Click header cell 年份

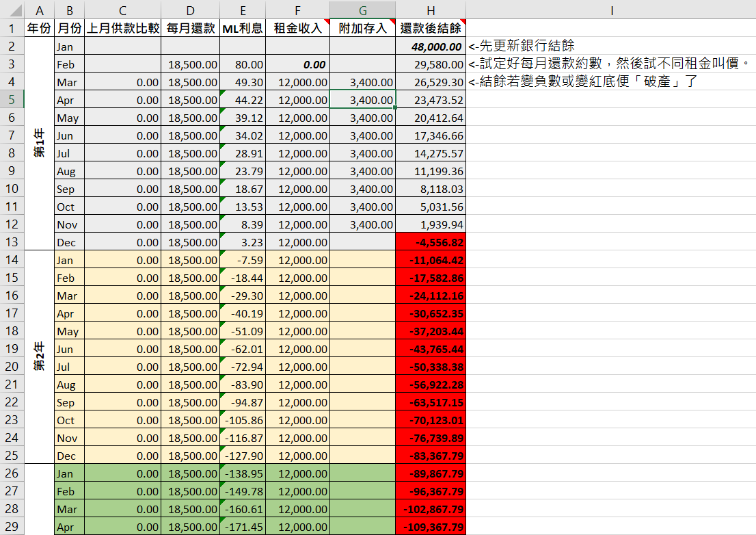click(x=40, y=28)
